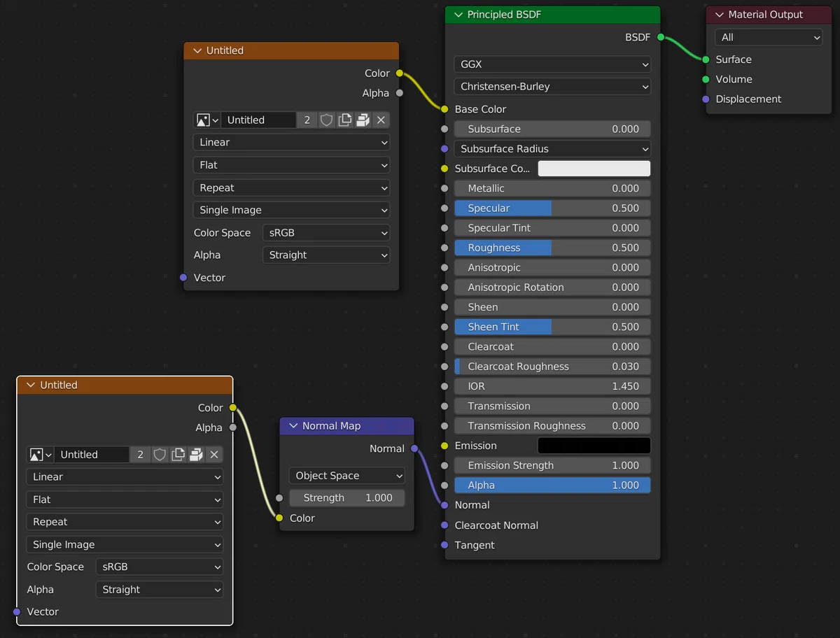Click the Tangent input socket
The image size is (840, 638).
point(444,545)
